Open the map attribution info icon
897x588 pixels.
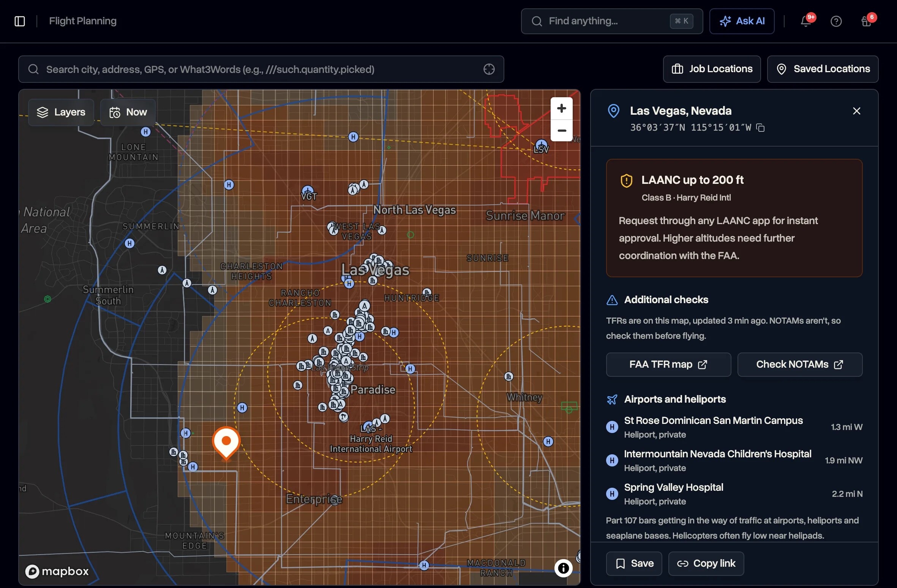tap(563, 568)
